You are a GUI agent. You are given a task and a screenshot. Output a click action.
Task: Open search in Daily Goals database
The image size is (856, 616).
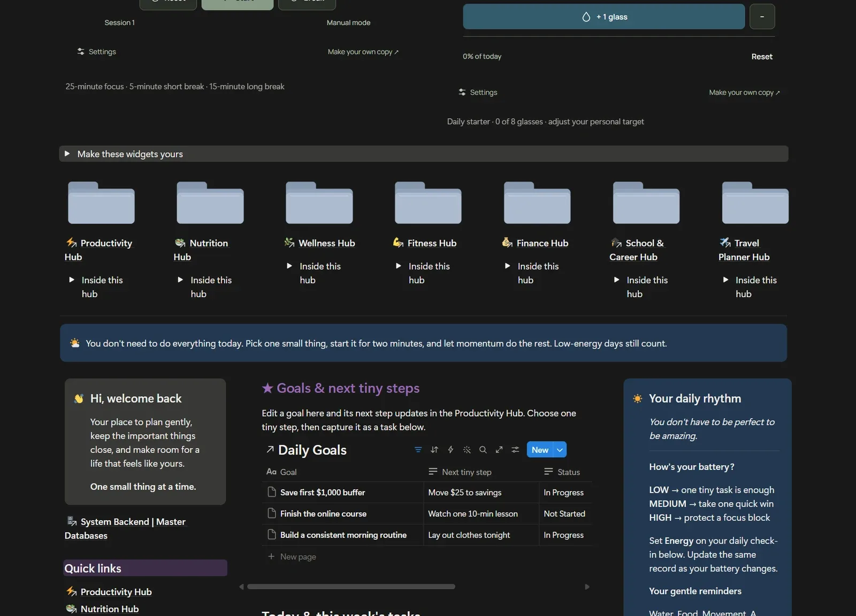[x=483, y=450]
